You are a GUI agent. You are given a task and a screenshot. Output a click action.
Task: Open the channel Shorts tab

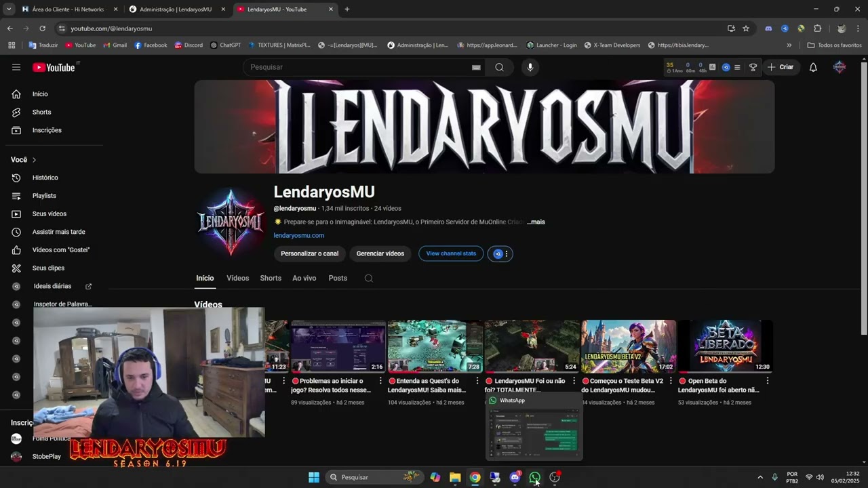pos(271,278)
